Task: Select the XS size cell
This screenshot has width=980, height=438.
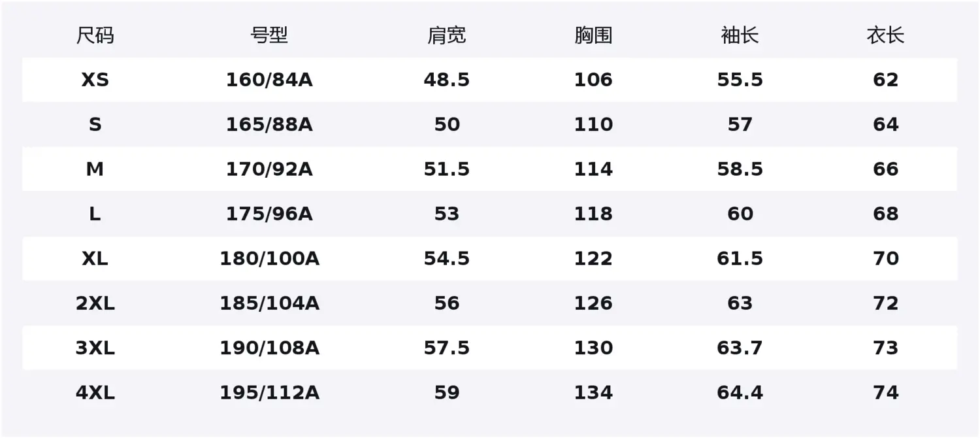Action: point(95,80)
